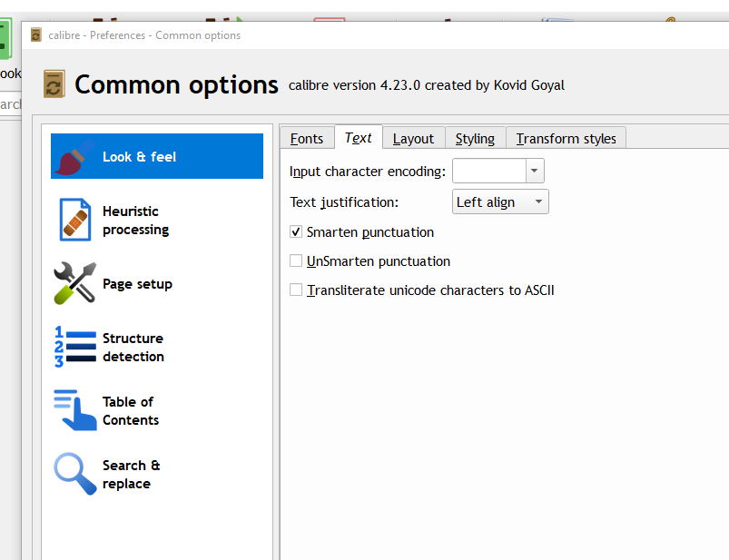The width and height of the screenshot is (729, 560).
Task: Click the Search & replace label
Action: (x=131, y=475)
